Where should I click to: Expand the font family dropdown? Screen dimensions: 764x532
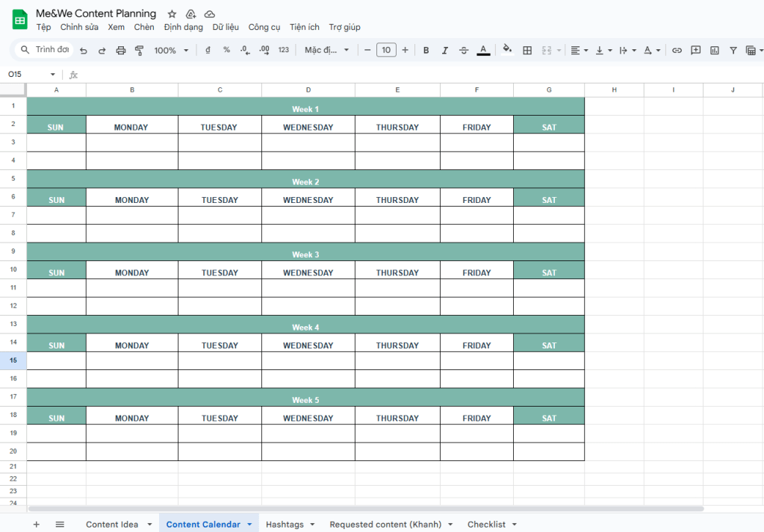pos(327,50)
